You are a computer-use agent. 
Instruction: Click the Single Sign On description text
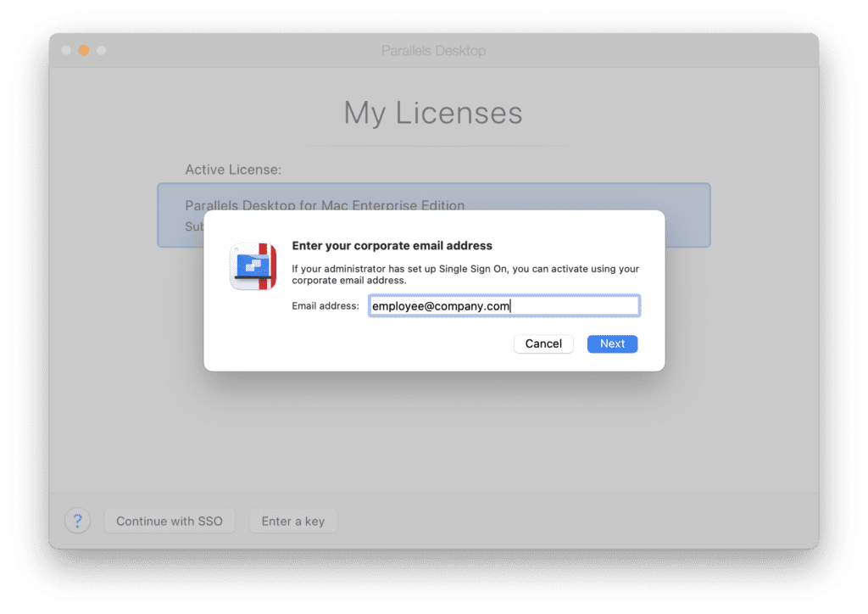pyautogui.click(x=465, y=274)
